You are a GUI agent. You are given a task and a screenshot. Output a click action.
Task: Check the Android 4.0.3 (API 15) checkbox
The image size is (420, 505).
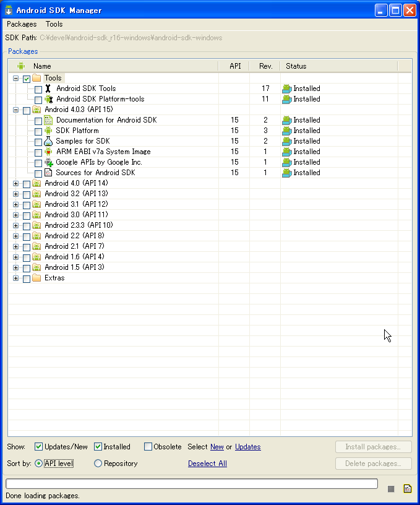pyautogui.click(x=27, y=110)
